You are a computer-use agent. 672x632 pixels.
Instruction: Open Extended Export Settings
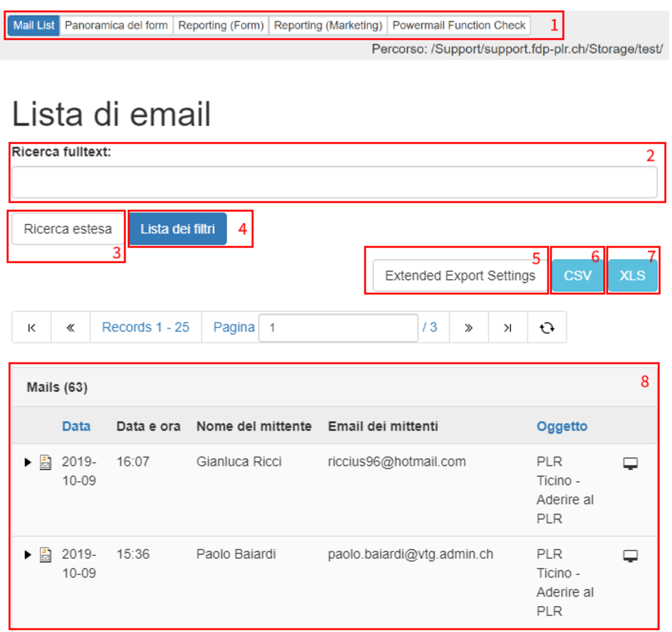(460, 276)
